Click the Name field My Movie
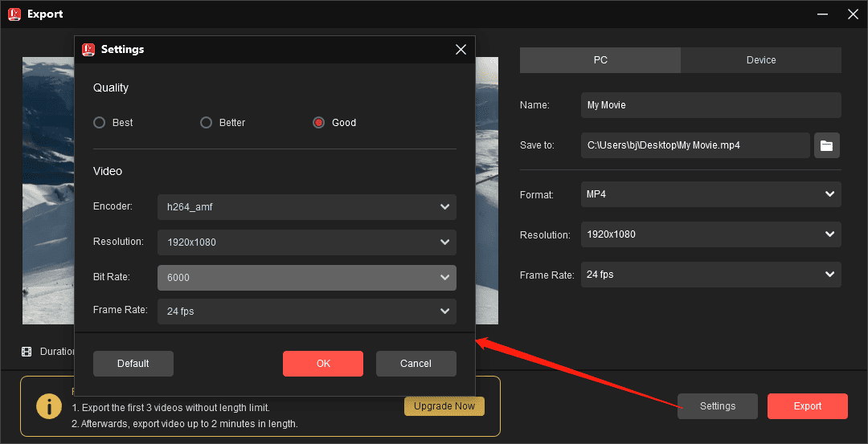868x444 pixels. tap(710, 105)
